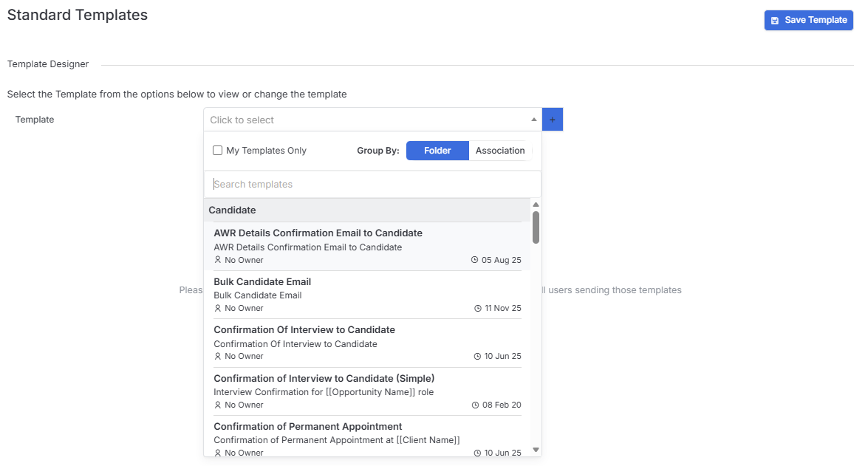Click the template list scrollbar thumb

(x=536, y=227)
